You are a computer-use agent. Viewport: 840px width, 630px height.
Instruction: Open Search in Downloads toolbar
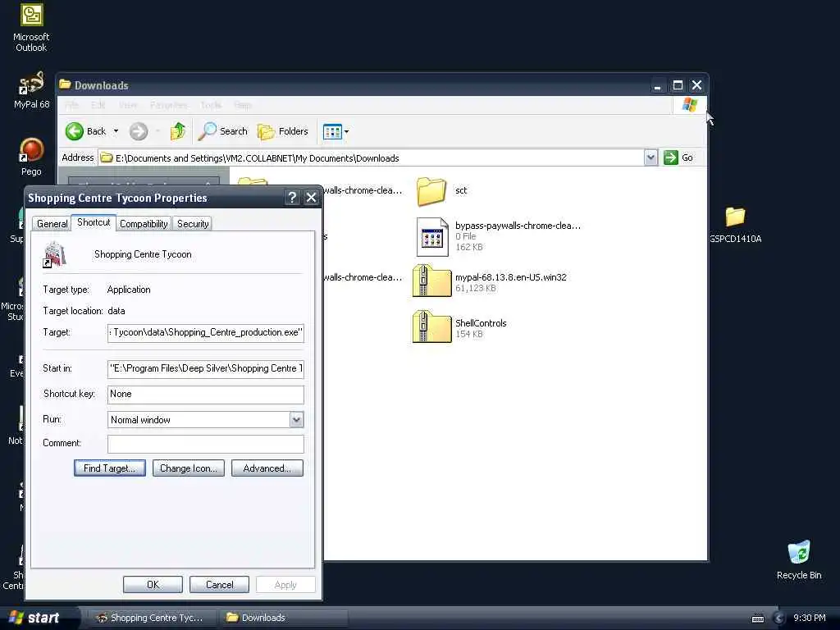click(223, 131)
